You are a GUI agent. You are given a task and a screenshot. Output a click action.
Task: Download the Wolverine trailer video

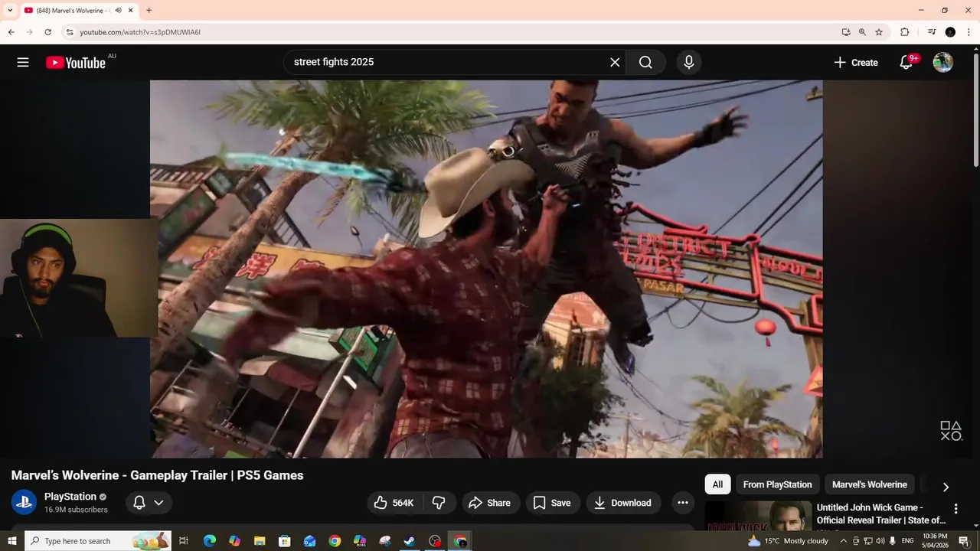click(x=623, y=503)
